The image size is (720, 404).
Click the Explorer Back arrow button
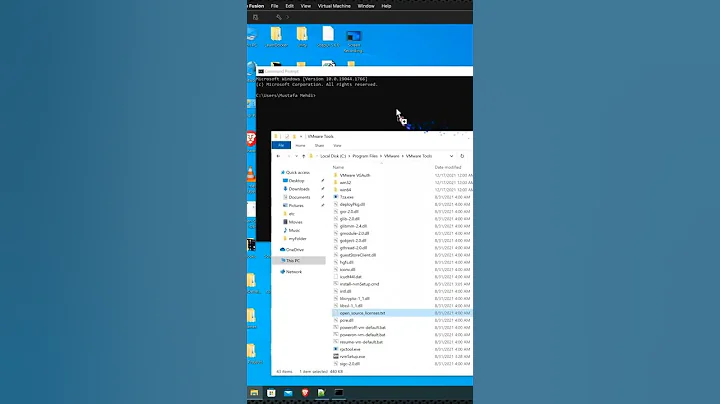click(x=278, y=156)
